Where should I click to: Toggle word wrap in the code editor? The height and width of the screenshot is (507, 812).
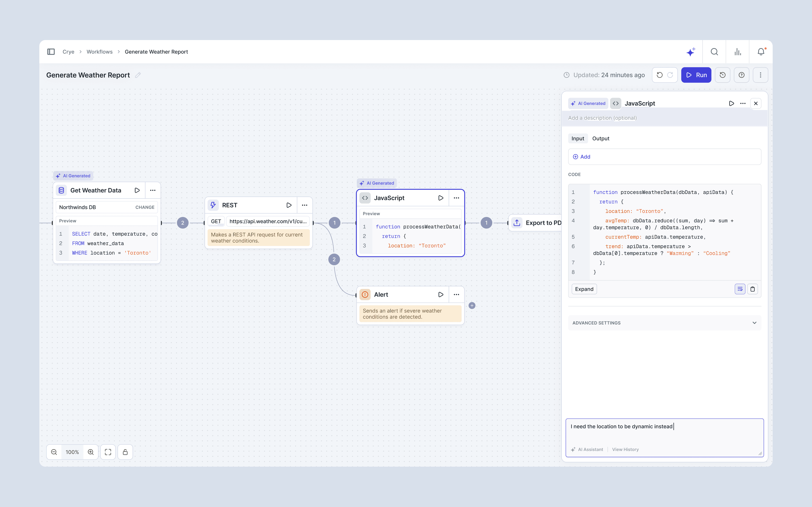click(x=740, y=289)
